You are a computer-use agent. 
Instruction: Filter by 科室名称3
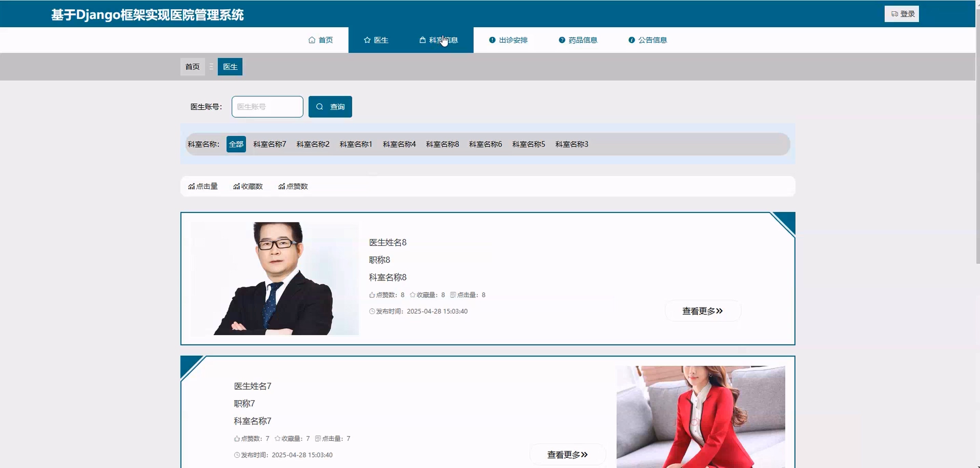[x=571, y=144]
